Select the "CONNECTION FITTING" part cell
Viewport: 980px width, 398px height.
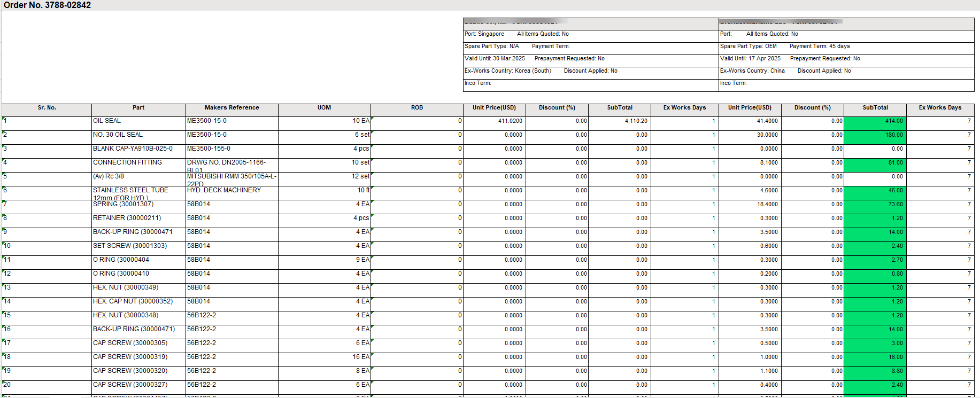point(127,163)
